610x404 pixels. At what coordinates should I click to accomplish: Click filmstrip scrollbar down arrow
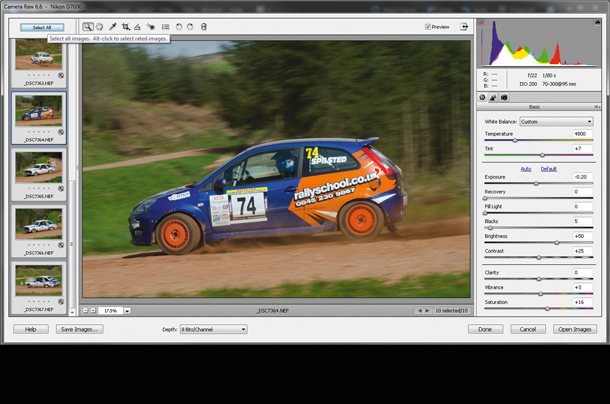coord(72,312)
